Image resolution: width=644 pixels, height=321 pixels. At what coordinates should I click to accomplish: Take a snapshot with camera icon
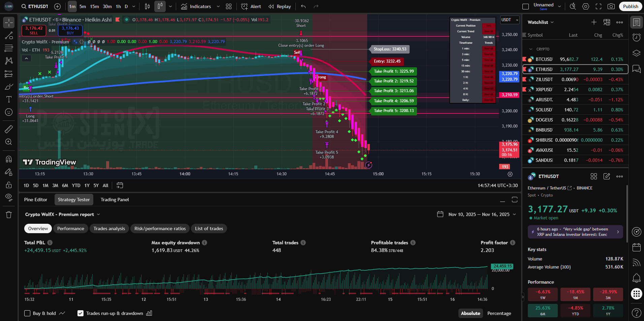click(611, 6)
